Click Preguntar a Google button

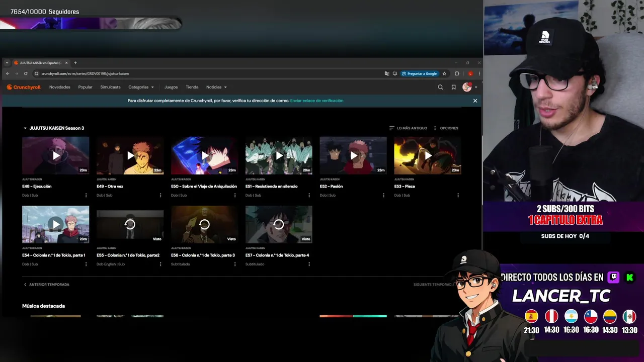419,73
